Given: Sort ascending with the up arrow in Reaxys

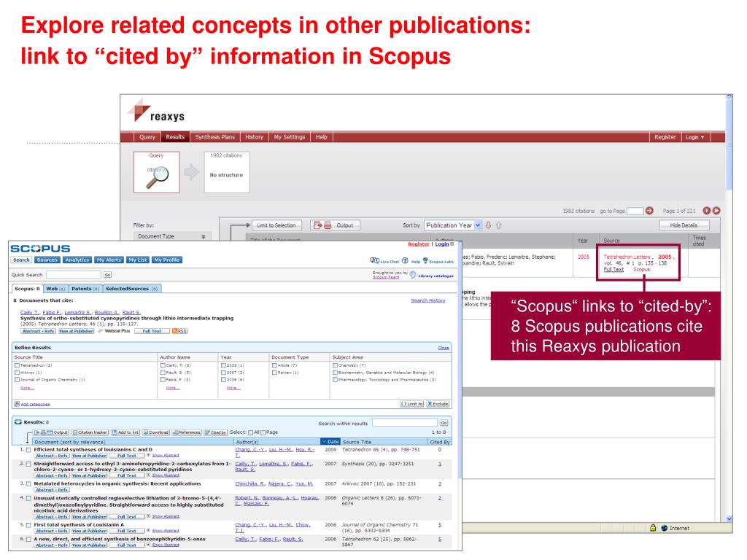Looking at the screenshot, I should [499, 225].
